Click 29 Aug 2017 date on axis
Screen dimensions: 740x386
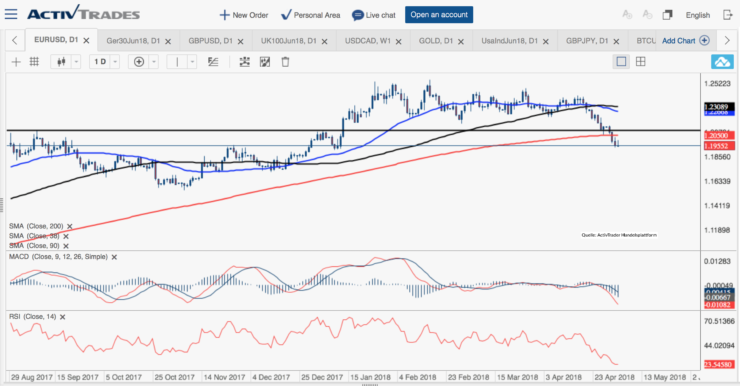point(32,377)
